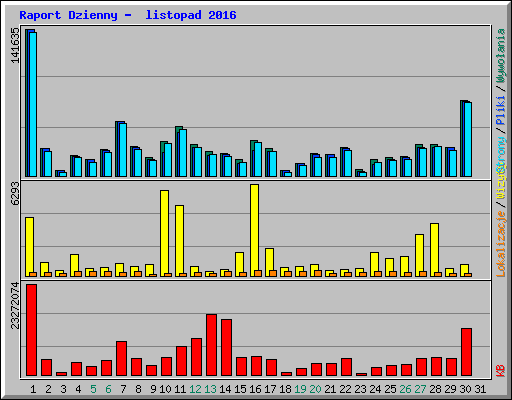Click the top chart axis value 141635

point(15,45)
